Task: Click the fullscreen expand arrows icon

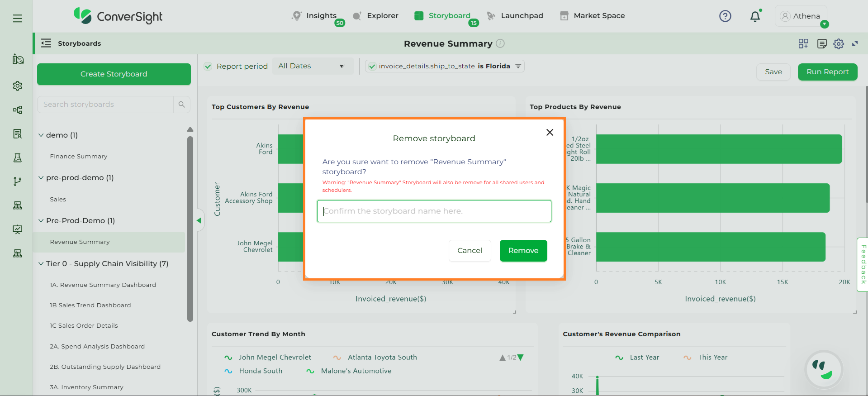Action: click(x=855, y=43)
